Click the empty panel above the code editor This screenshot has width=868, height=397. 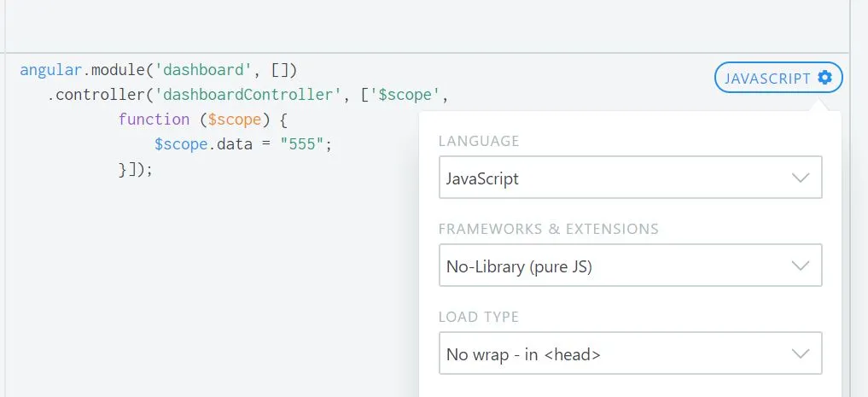427,24
